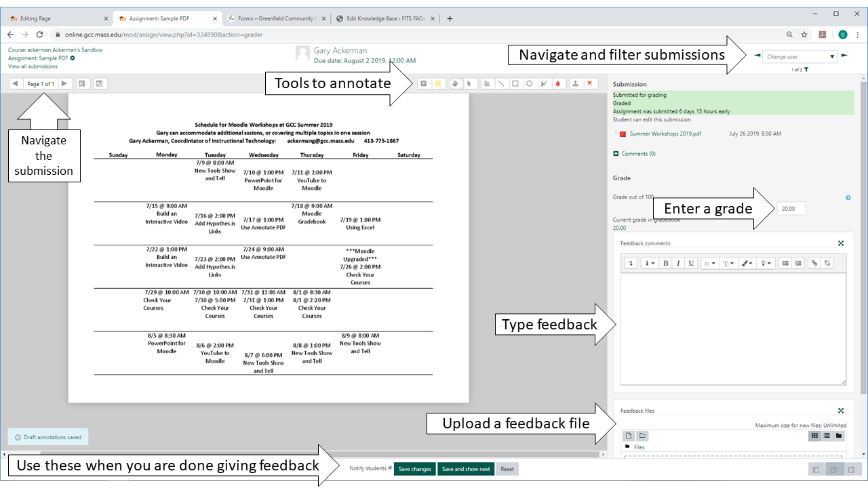
Task: Select the pen annotation tool
Action: coord(488,83)
